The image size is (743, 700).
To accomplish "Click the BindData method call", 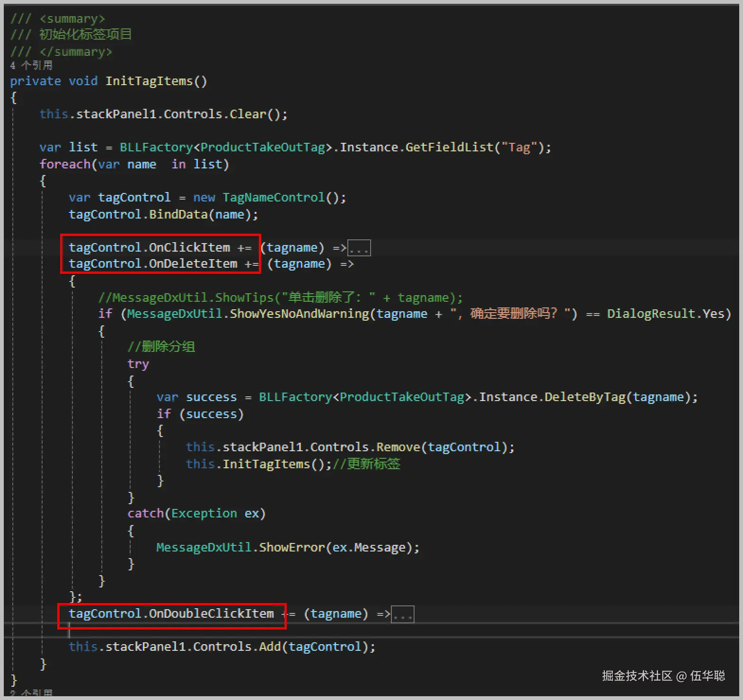I will tap(178, 215).
